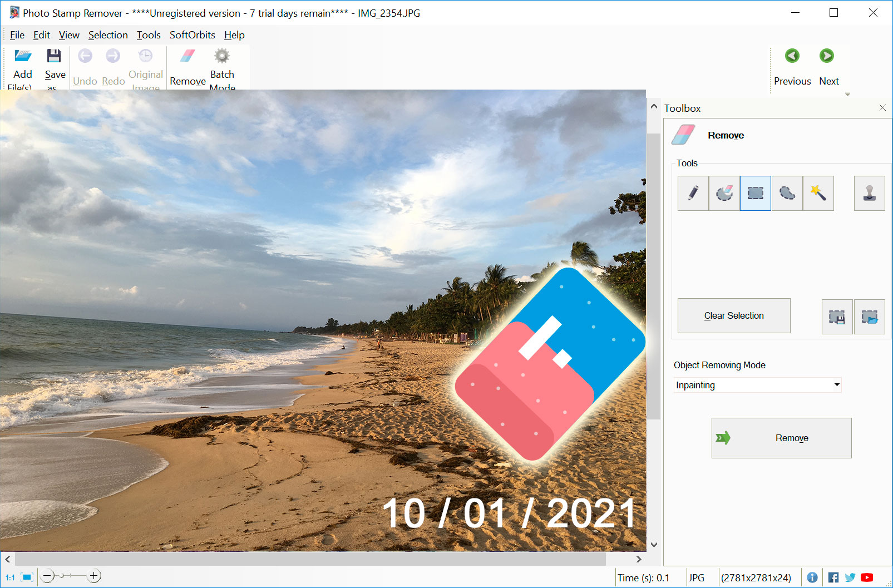Load selection from file icon

869,317
